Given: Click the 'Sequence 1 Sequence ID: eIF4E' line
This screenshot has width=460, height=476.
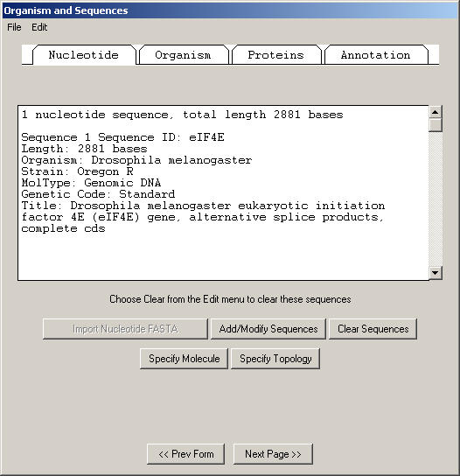Looking at the screenshot, I should click(123, 137).
